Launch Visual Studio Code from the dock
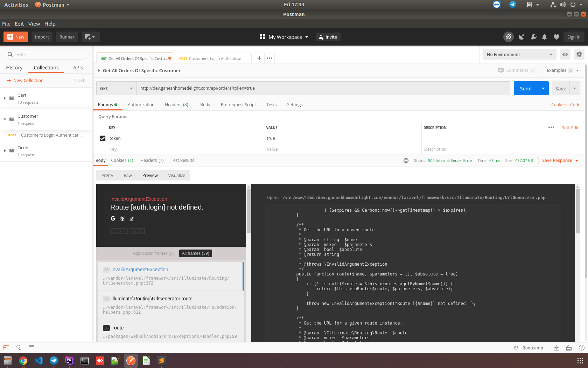588x368 pixels. click(x=38, y=360)
